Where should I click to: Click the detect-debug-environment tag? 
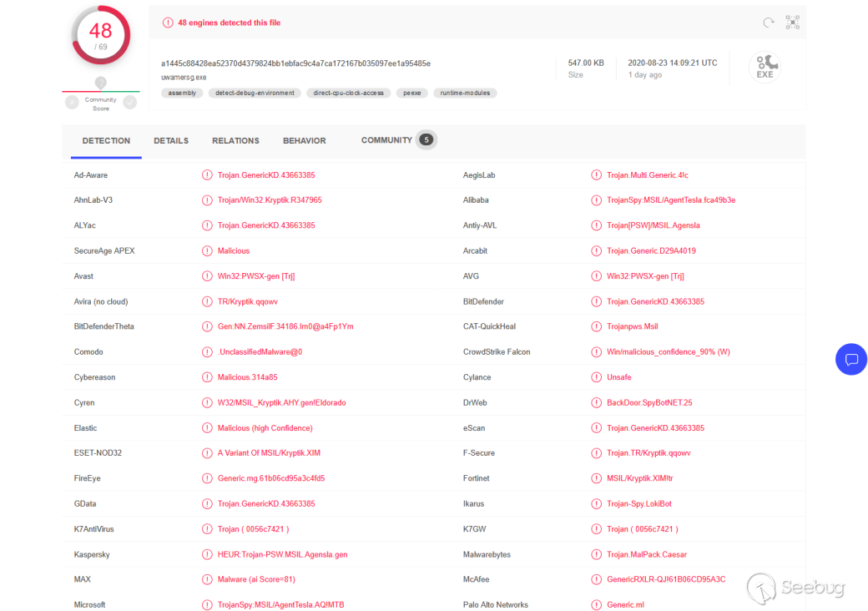click(255, 93)
